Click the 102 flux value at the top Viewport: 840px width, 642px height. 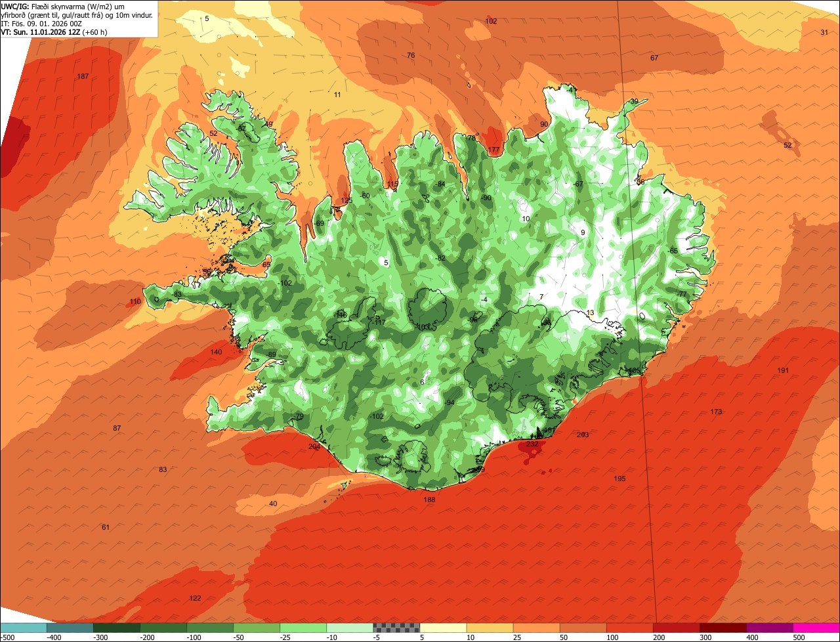tap(491, 21)
